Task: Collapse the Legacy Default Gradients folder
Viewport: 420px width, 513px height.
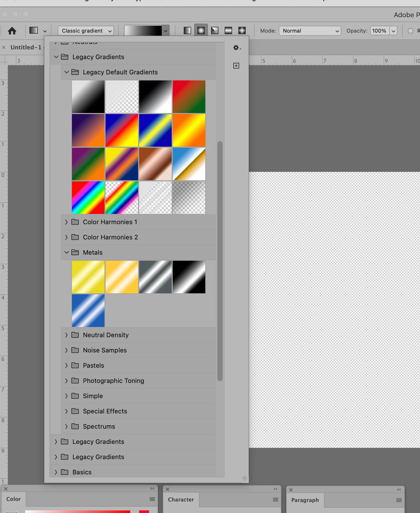Action: (x=67, y=72)
